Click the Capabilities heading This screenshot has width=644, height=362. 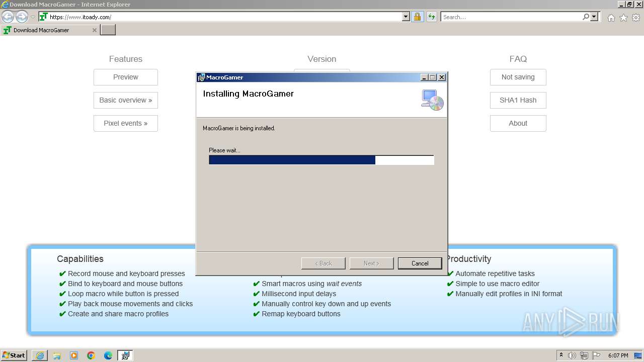click(80, 259)
